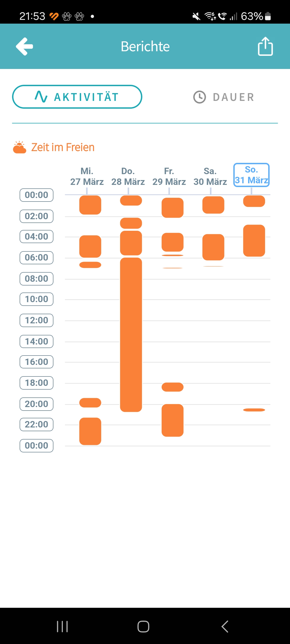The width and height of the screenshot is (290, 644).
Task: Go back using the white arrow icon
Action: (x=24, y=46)
